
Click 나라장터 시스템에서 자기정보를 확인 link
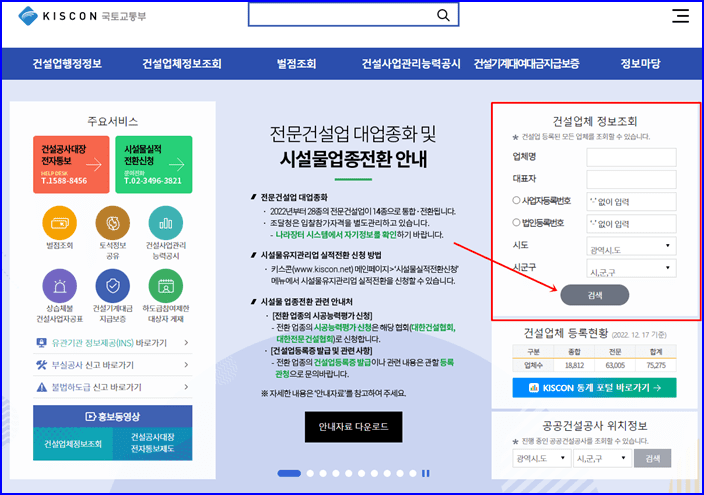click(336, 234)
